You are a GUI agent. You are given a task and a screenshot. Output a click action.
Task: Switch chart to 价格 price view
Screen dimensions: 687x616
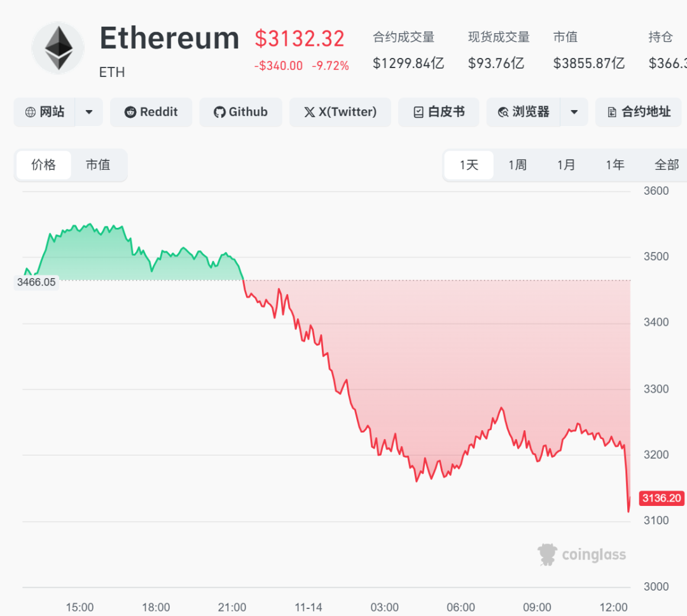pyautogui.click(x=44, y=165)
